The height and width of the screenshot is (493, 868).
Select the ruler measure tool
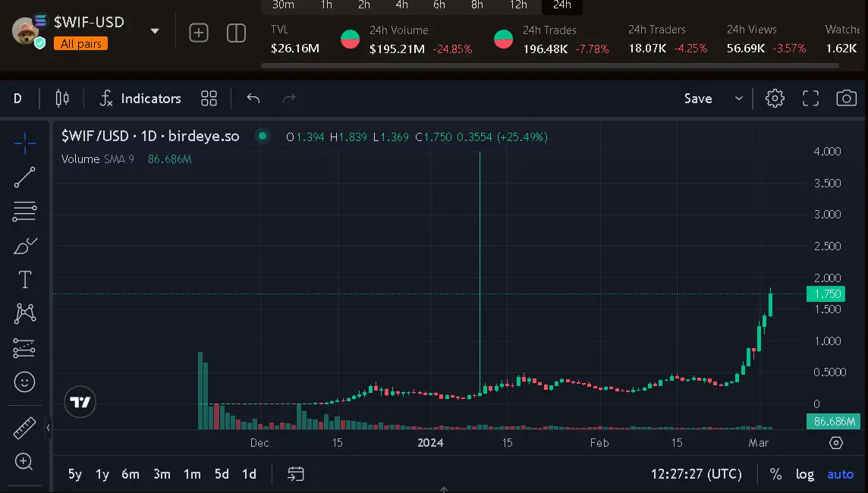pos(24,429)
